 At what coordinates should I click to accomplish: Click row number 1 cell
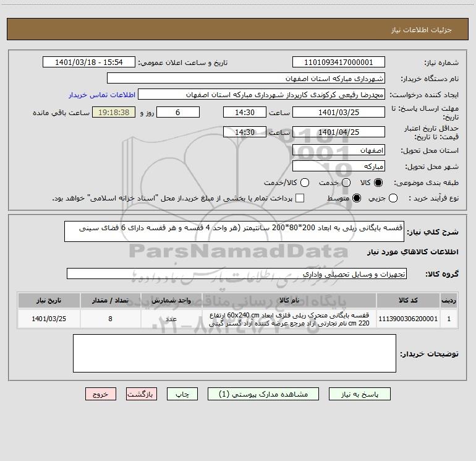[x=449, y=319]
